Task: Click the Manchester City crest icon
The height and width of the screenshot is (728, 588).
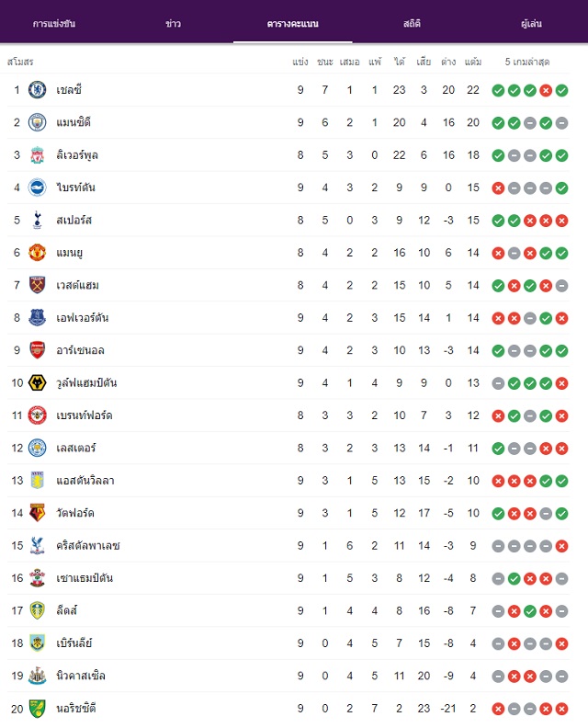Action: [x=37, y=122]
